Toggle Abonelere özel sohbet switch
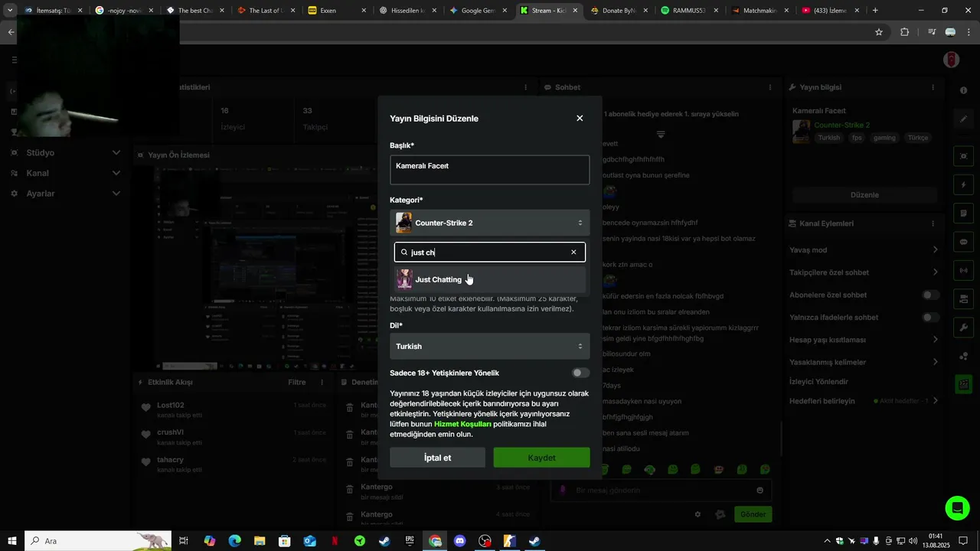This screenshot has height=551, width=980. tap(930, 295)
